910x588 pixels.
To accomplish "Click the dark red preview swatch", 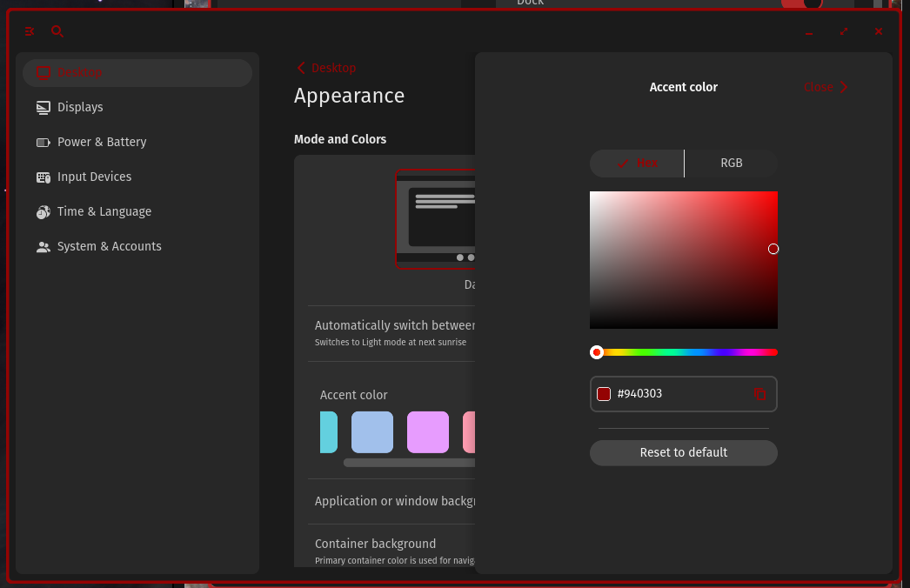I will pyautogui.click(x=604, y=394).
